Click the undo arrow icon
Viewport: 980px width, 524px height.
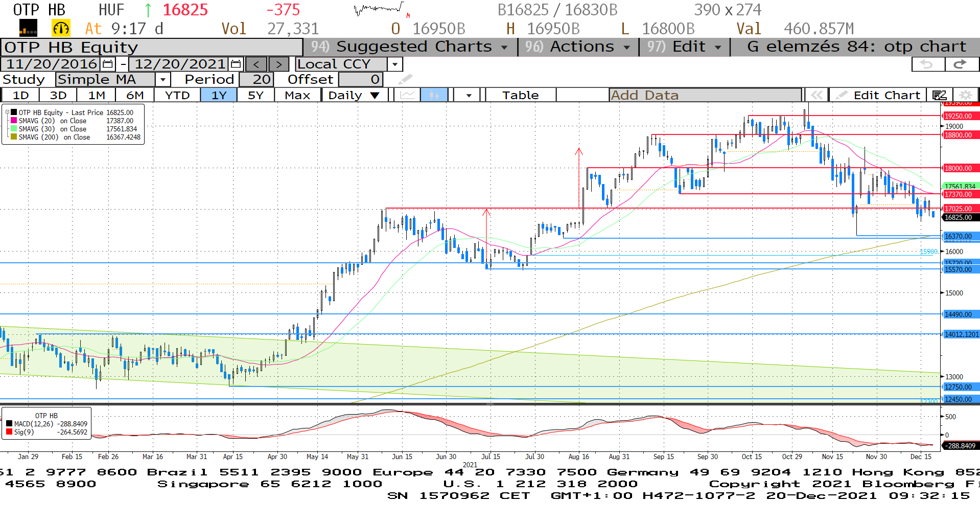click(927, 64)
